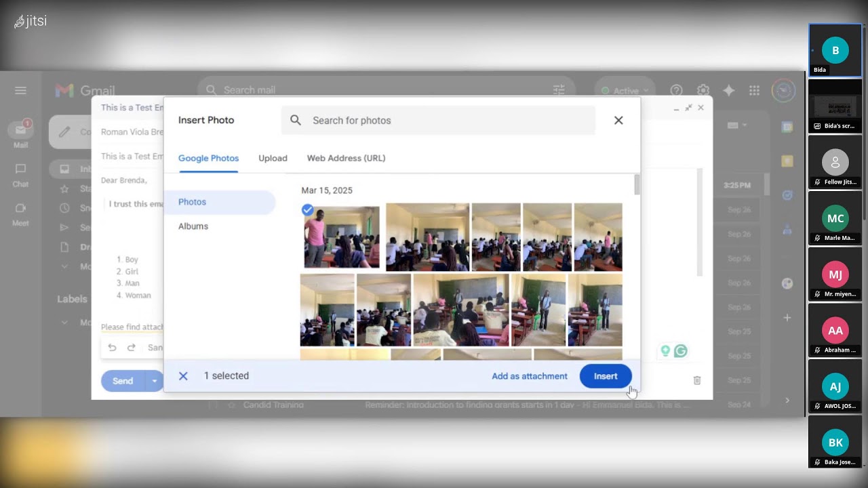
Task: Open Gmail settings gear icon
Action: pos(703,90)
